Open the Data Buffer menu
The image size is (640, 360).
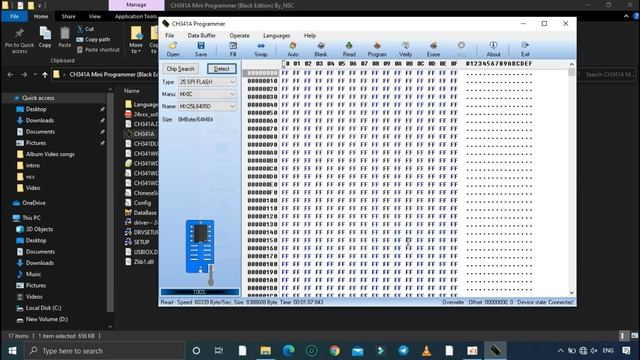tap(202, 36)
